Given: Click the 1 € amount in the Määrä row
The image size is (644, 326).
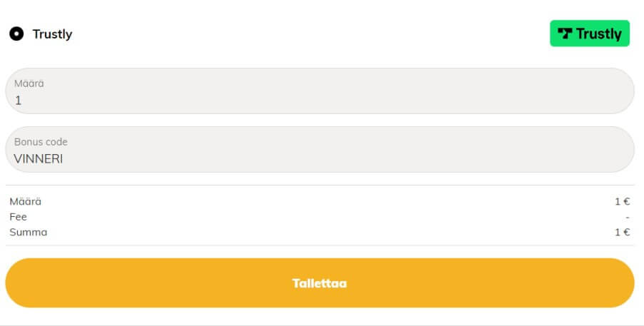Looking at the screenshot, I should pyautogui.click(x=622, y=201).
